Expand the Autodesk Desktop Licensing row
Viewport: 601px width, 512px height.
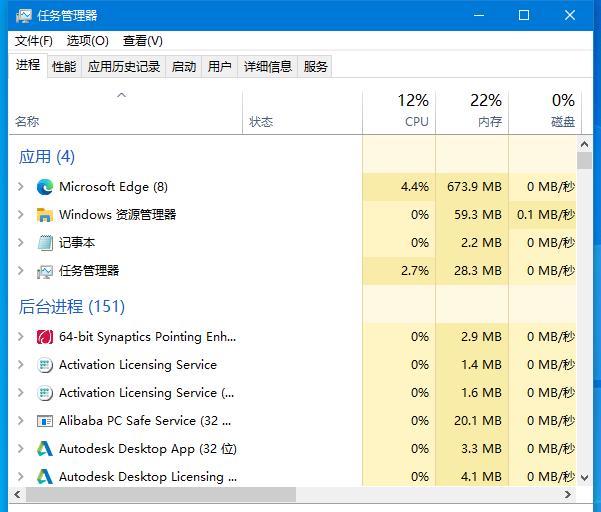coord(21,477)
